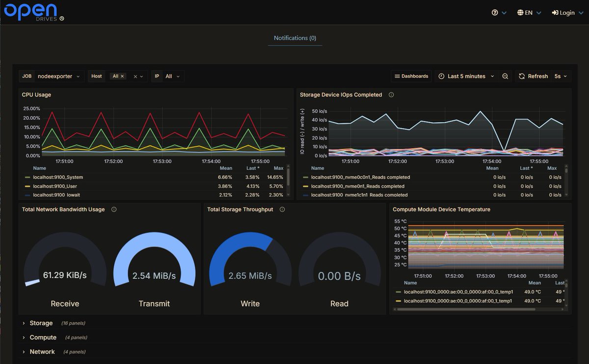Click User series yellow color swatch
Image resolution: width=589 pixels, height=364 pixels.
(27, 186)
